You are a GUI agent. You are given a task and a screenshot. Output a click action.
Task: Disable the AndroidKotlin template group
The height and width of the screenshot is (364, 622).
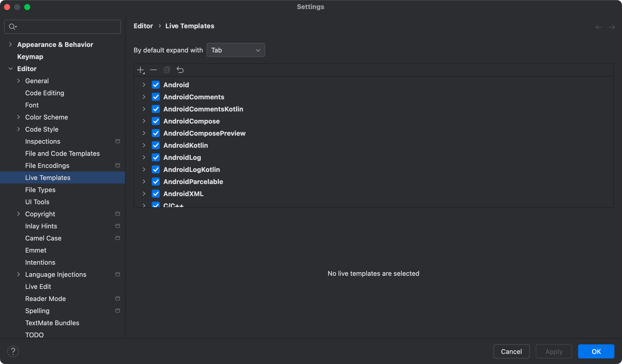click(x=156, y=145)
